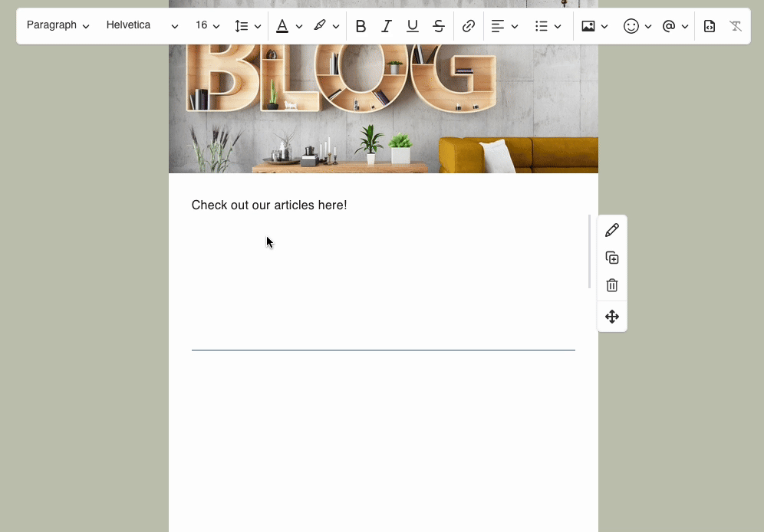Open the source code view
764x532 pixels.
710,26
